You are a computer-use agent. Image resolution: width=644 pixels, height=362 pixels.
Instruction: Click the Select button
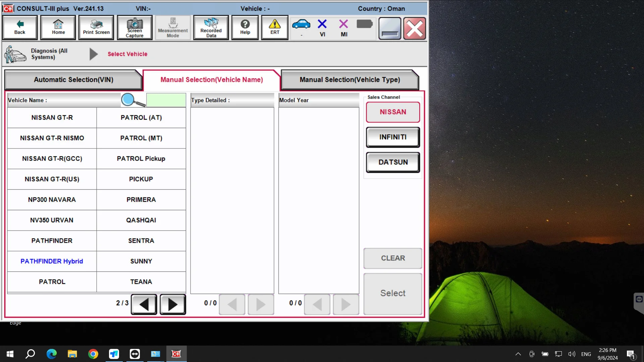(x=393, y=294)
